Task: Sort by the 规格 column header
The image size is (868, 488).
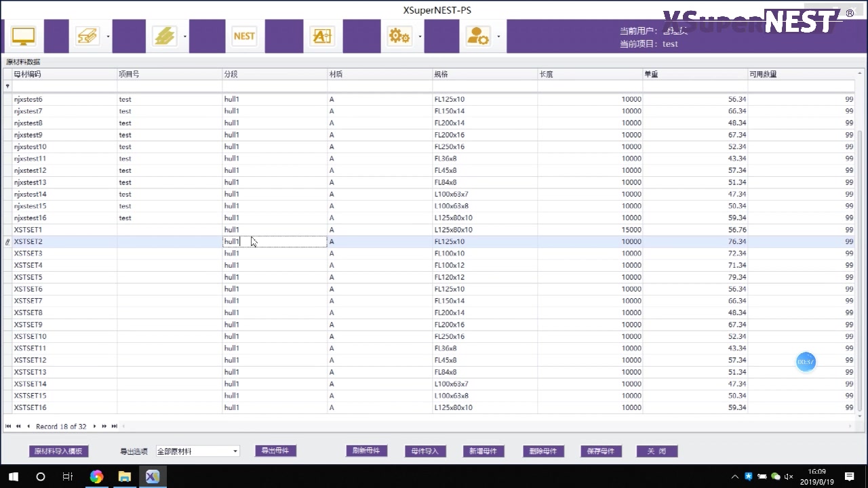Action: pos(485,74)
